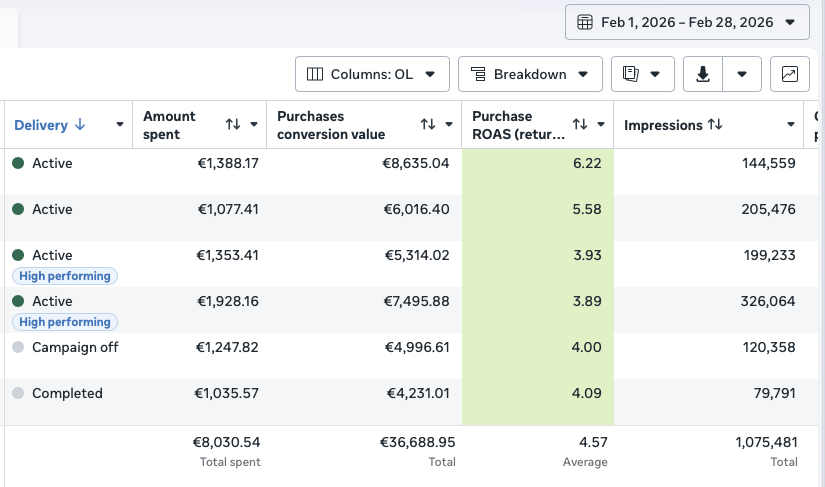Sort by Purchase ROAS arrows icon

pyautogui.click(x=580, y=125)
